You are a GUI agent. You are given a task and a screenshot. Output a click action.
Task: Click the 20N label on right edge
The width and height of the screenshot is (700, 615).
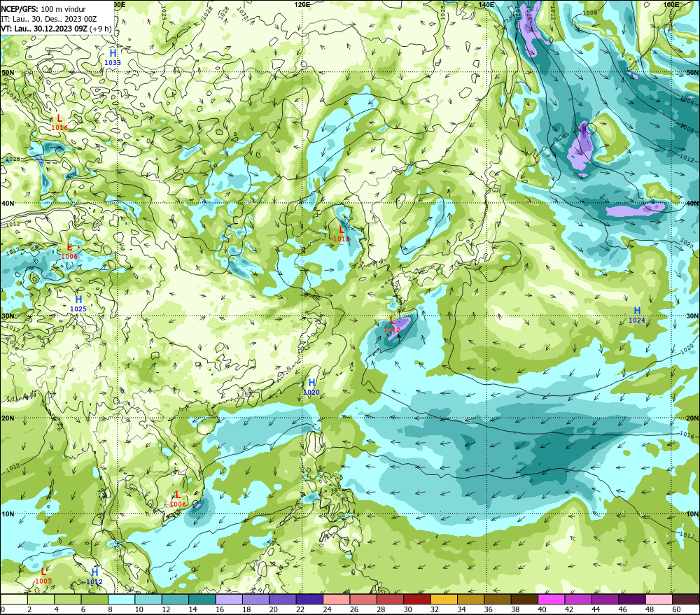[x=692, y=418]
